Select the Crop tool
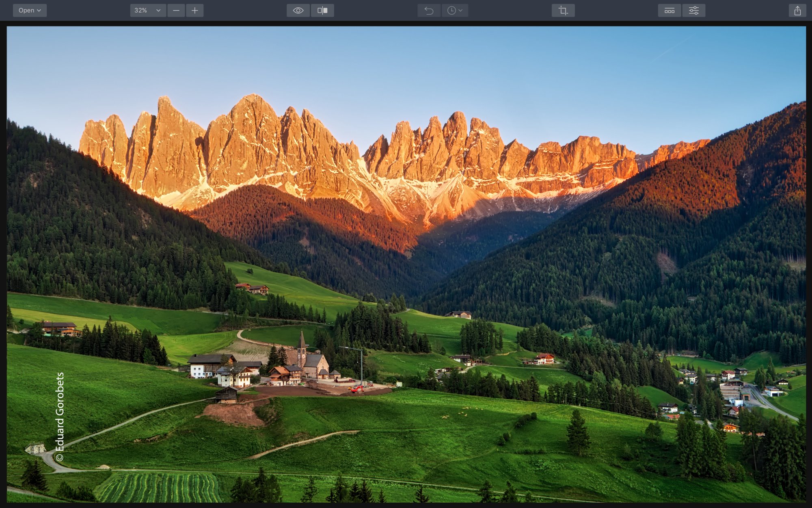 tap(563, 11)
